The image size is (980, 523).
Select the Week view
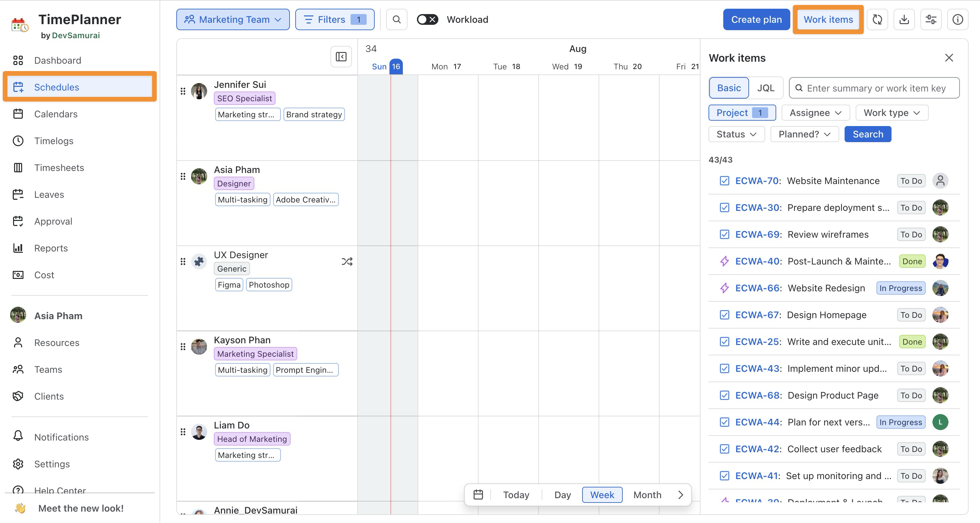602,495
